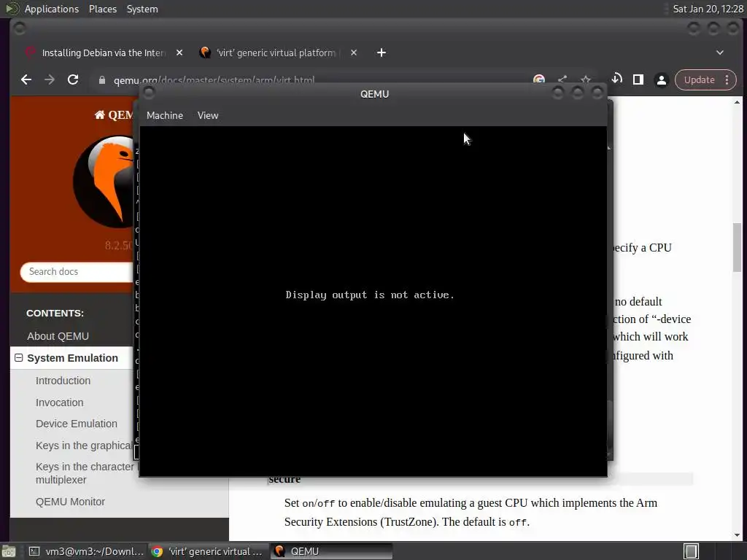This screenshot has width=747, height=560.
Task: Open the Device Emulation docs page
Action: pyautogui.click(x=76, y=424)
